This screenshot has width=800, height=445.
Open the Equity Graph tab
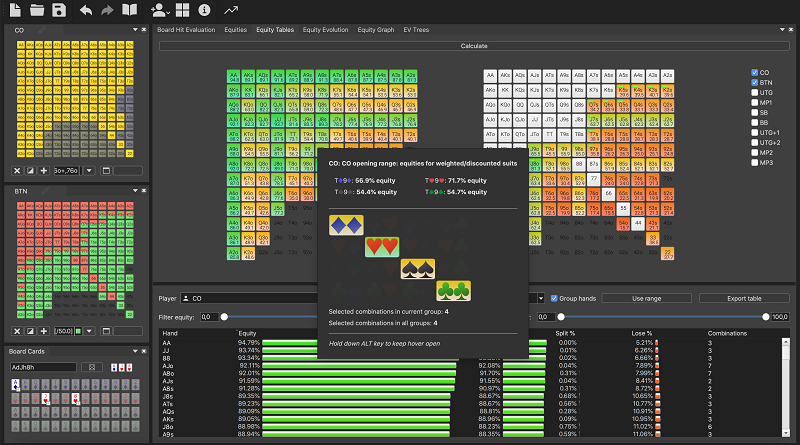(x=376, y=30)
